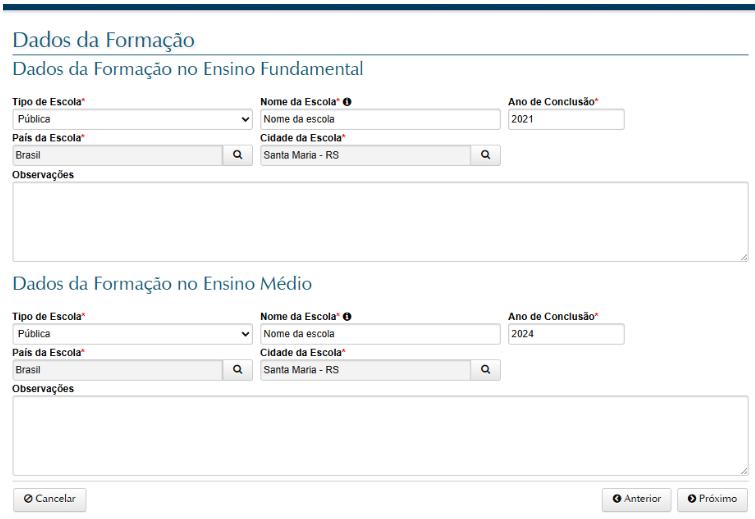Click Ano de Conclusão field showing 2024
The image size is (755, 519).
pyautogui.click(x=566, y=333)
